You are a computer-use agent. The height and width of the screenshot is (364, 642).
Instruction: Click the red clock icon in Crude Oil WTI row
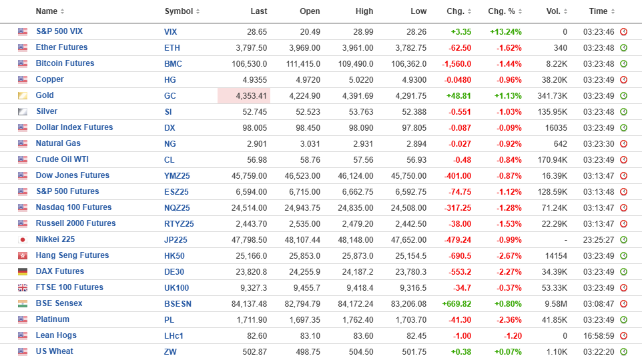coord(623,159)
